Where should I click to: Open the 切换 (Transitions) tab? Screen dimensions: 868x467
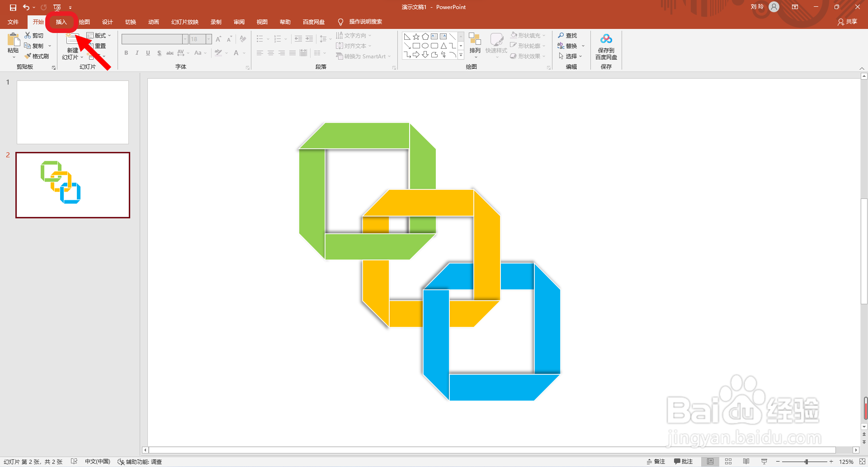pyautogui.click(x=131, y=22)
